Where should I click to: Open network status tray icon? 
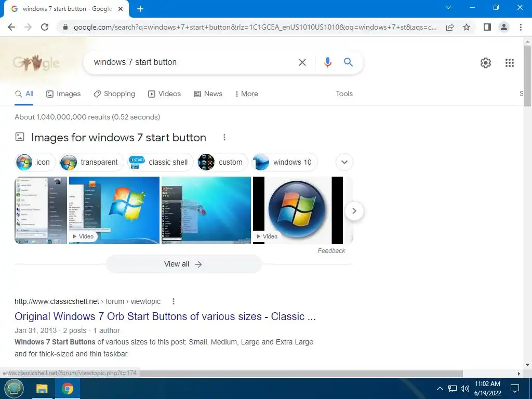coord(453,389)
